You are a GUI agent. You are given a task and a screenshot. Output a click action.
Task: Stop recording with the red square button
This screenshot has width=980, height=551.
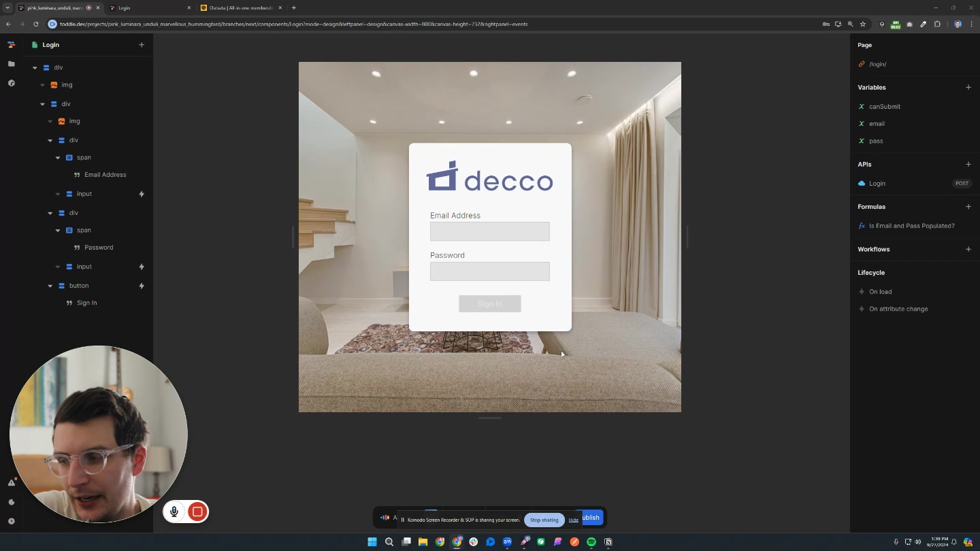[x=197, y=512]
